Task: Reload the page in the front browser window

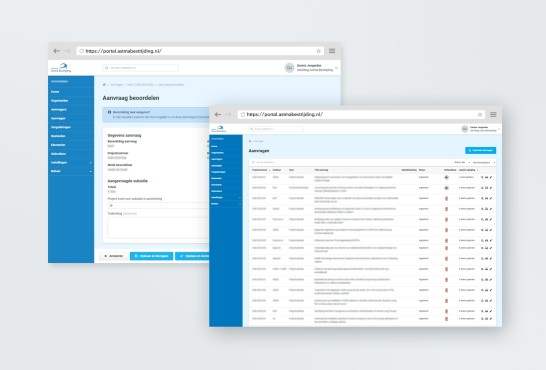Action: click(243, 115)
